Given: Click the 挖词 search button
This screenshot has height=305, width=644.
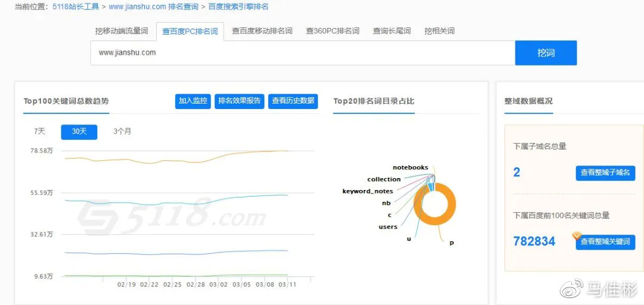Looking at the screenshot, I should click(546, 53).
